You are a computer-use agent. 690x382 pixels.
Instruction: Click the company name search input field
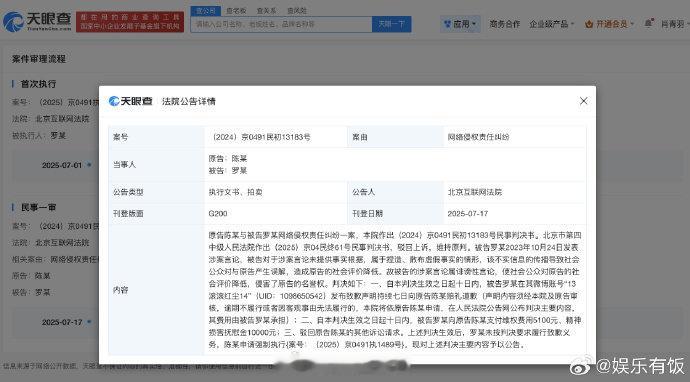coord(281,24)
